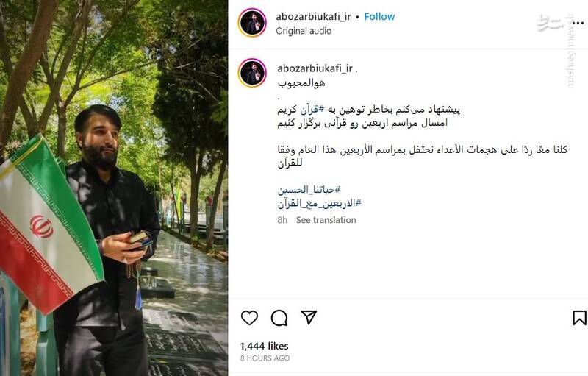Open the Original audio link
Viewport: 588px width, 376px height.
tap(304, 31)
